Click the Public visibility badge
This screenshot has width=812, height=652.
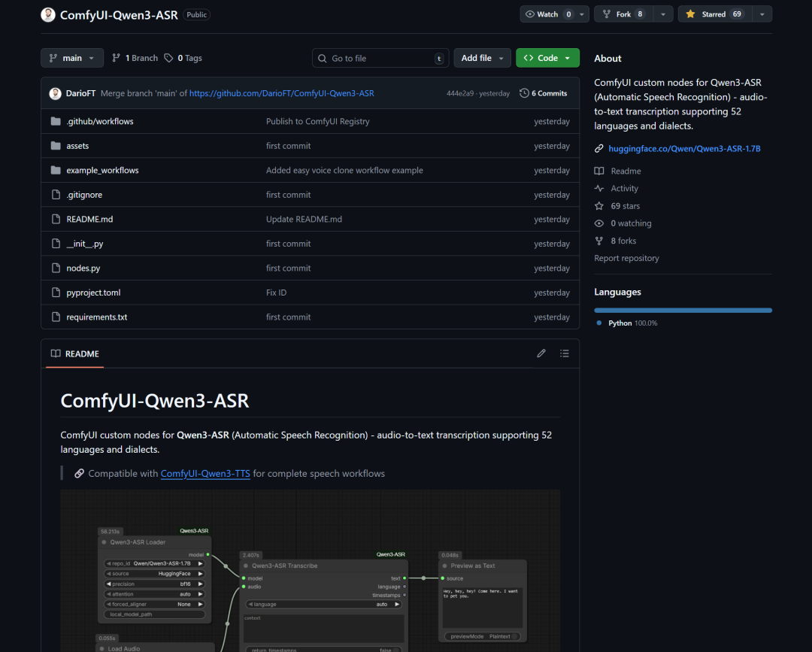[197, 15]
